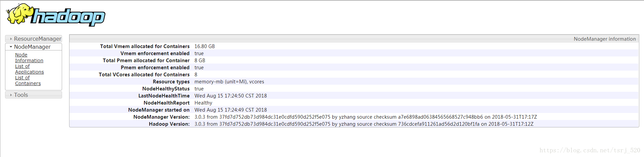Click the Total Vmem allocated for Containers label
This screenshot has width=644, height=157.
coord(145,46)
